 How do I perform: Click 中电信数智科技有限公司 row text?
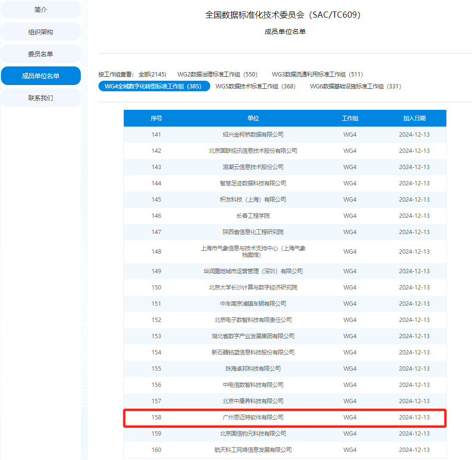pos(253,385)
